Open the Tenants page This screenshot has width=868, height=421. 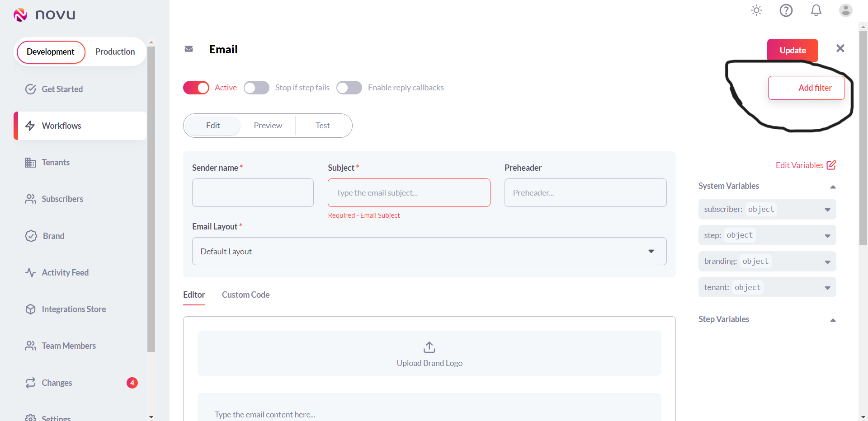coord(56,162)
